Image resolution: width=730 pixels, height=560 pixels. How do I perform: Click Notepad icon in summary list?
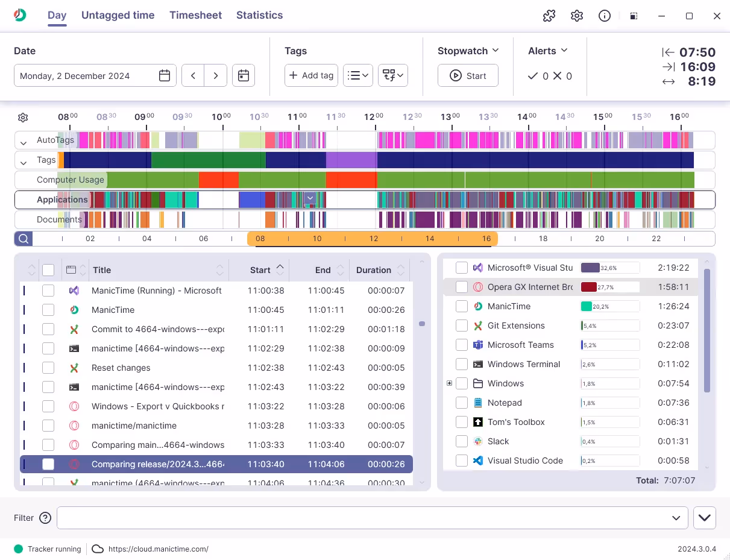[x=478, y=403]
